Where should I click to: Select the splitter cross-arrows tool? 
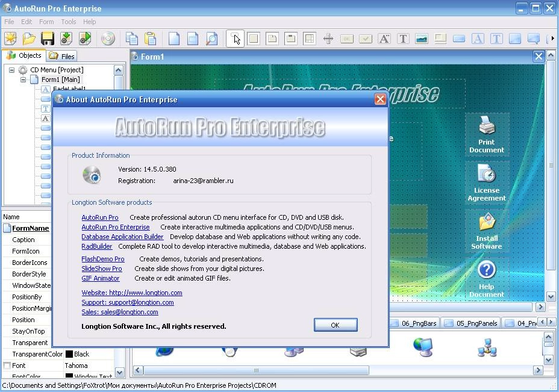click(328, 39)
